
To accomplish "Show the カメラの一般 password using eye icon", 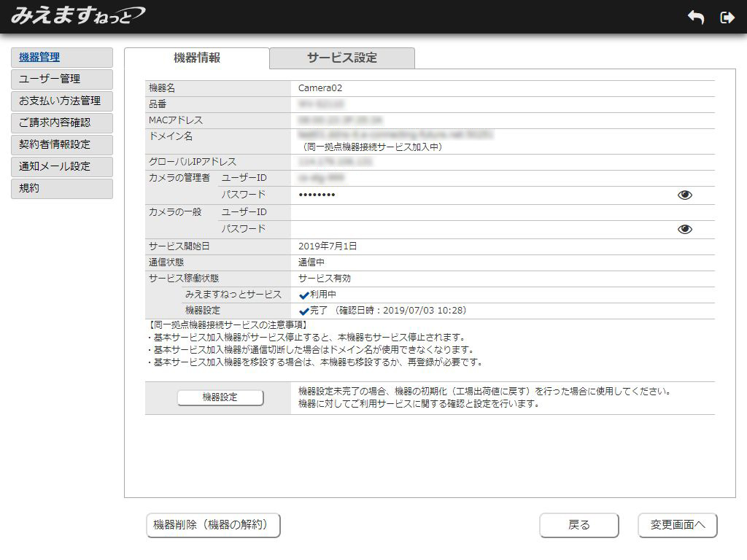I will click(x=684, y=228).
